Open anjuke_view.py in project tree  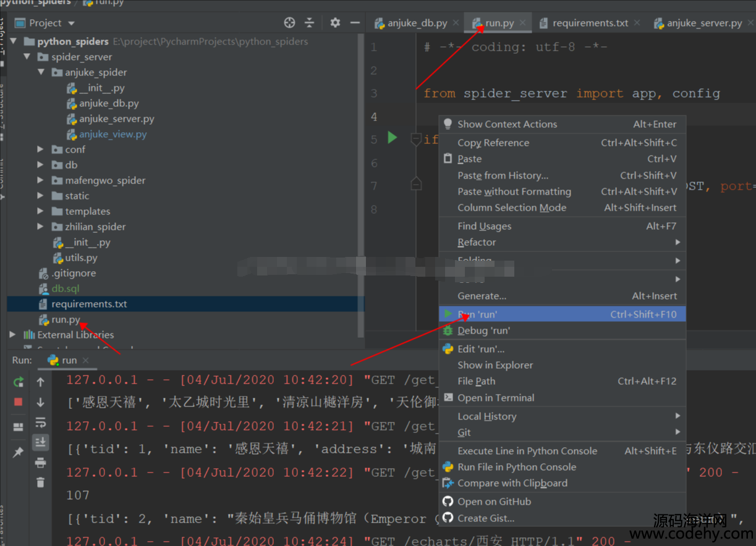113,134
